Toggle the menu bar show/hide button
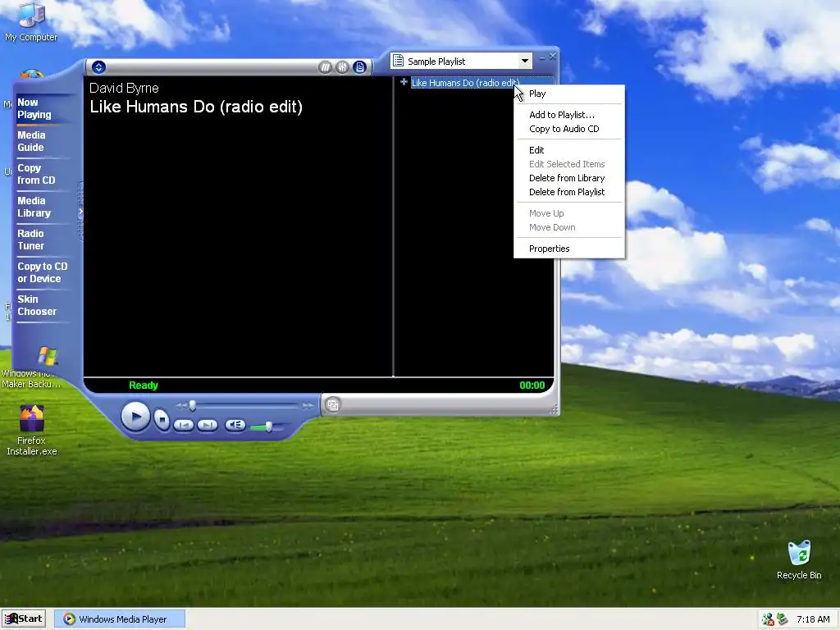Screen dimensions: 840x630 click(98, 67)
